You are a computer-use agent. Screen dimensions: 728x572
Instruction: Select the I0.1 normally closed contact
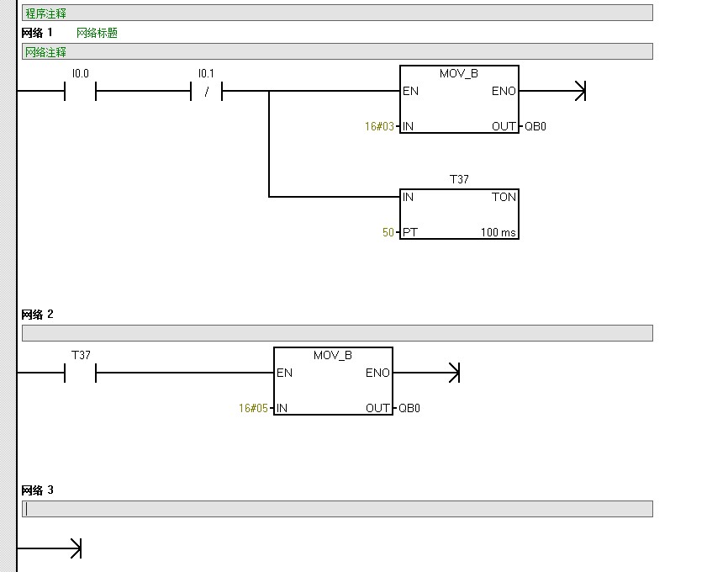pyautogui.click(x=207, y=91)
